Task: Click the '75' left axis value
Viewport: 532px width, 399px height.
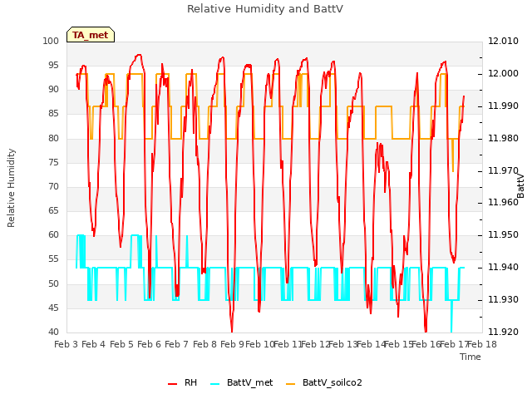Action: pos(53,162)
